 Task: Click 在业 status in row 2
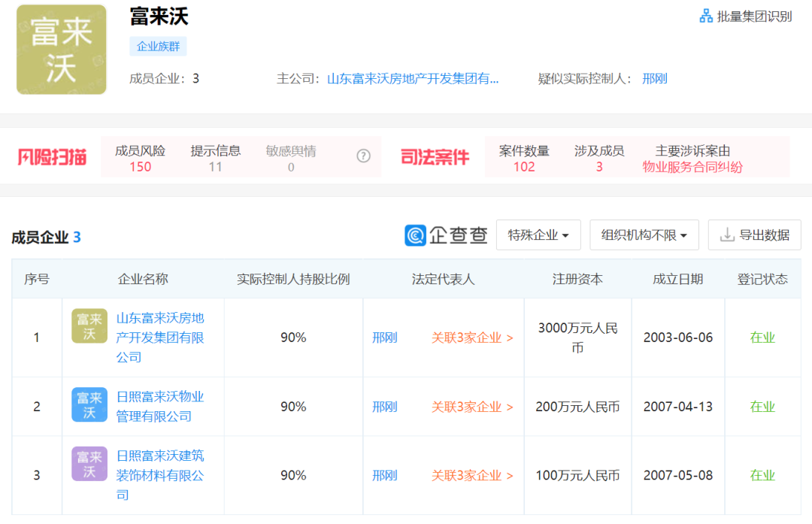click(x=762, y=407)
